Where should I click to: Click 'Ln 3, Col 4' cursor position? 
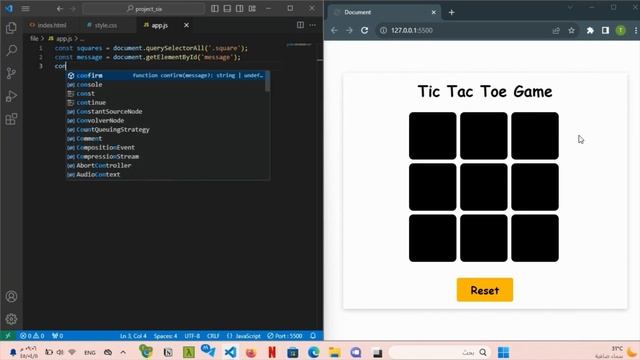click(133, 336)
